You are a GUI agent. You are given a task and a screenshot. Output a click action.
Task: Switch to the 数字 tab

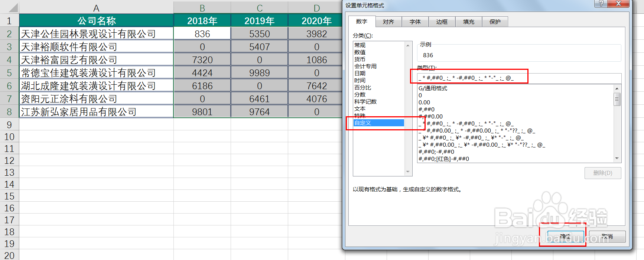click(x=362, y=22)
